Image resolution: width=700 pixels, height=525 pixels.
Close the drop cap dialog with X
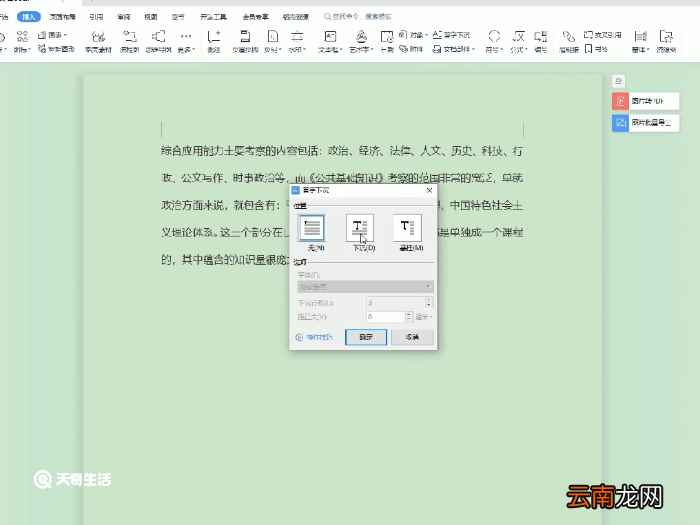pyautogui.click(x=429, y=190)
